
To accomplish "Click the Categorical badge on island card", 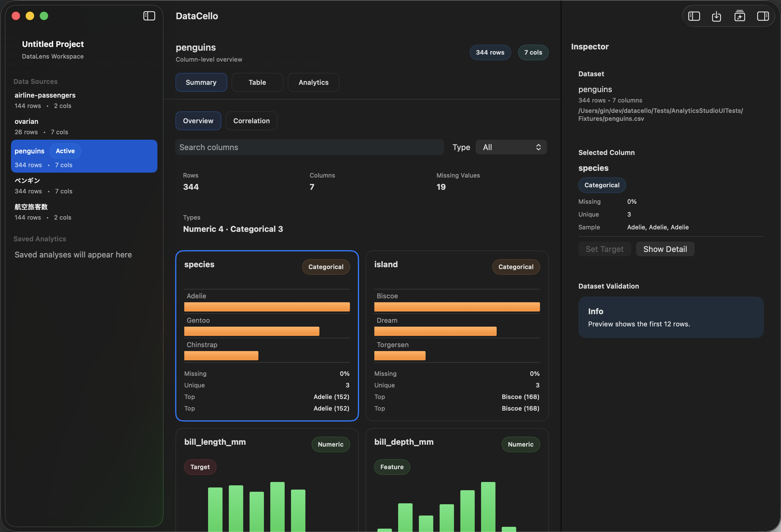I will click(x=516, y=267).
